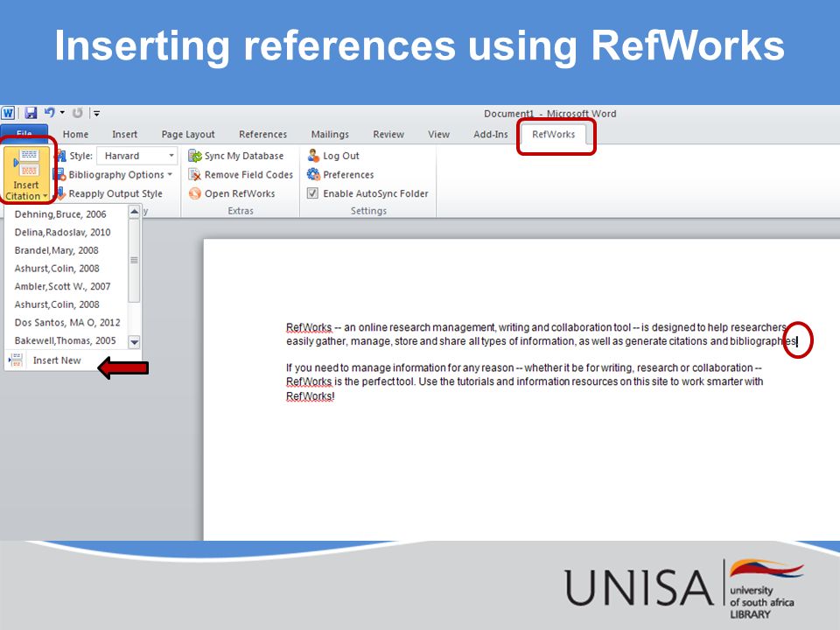Open the Harvard style dropdown
Image resolution: width=840 pixels, height=630 pixels.
click(x=171, y=156)
